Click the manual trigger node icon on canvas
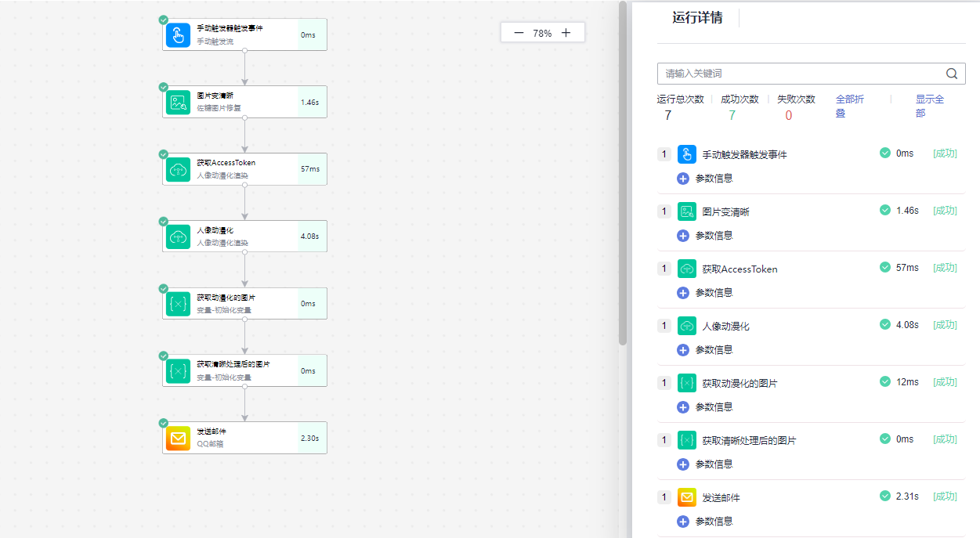 click(x=178, y=35)
